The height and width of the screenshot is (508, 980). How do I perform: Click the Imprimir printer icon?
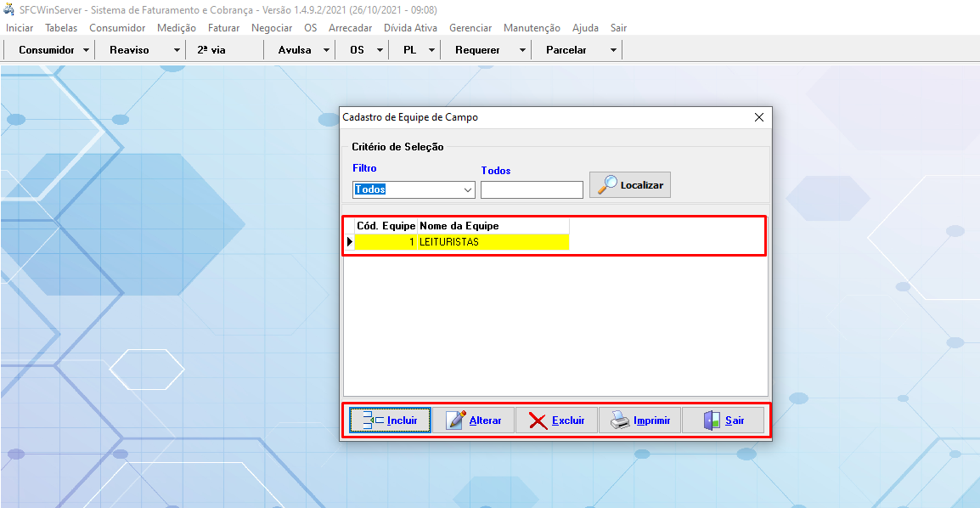[621, 421]
